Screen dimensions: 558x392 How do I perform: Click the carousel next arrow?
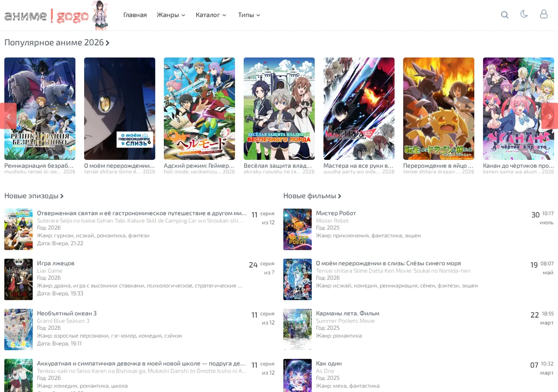[550, 116]
